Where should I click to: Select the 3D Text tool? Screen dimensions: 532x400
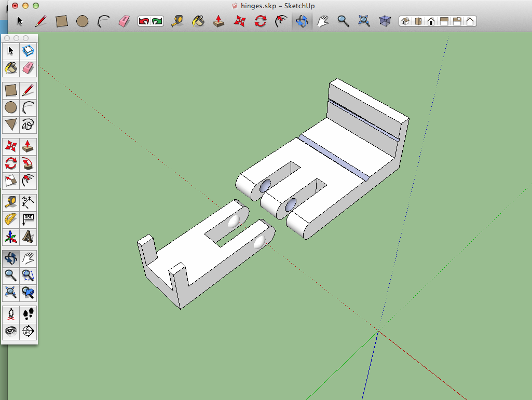pos(28,237)
